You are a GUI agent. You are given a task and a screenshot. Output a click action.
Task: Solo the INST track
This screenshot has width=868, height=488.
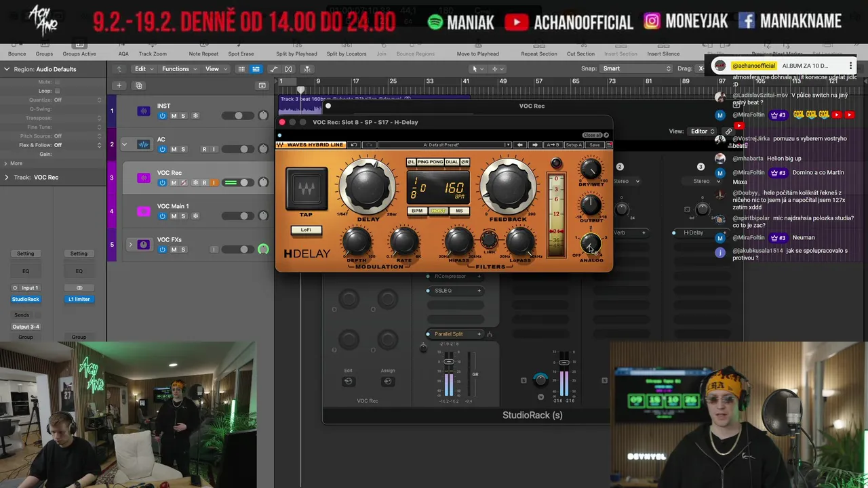click(x=183, y=116)
